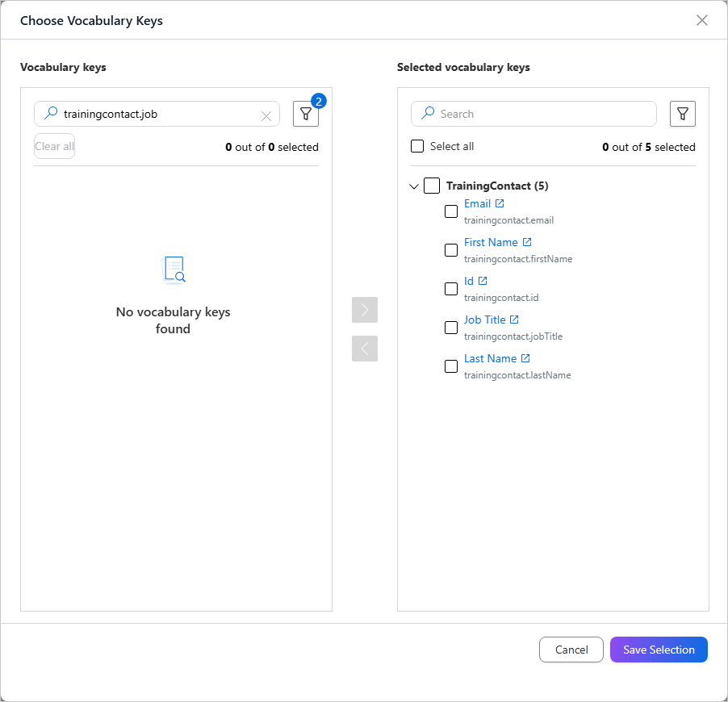The image size is (728, 702).
Task: Click the Id key link
Action: [x=469, y=282]
